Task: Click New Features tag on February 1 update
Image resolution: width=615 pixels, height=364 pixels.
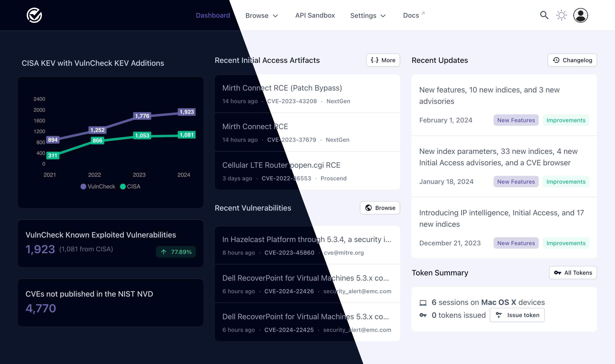Action: pos(516,120)
